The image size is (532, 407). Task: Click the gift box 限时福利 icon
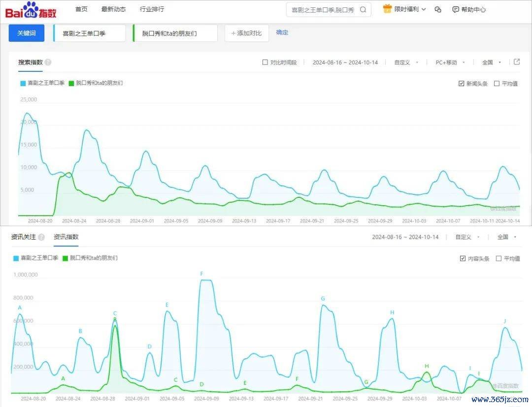click(387, 9)
